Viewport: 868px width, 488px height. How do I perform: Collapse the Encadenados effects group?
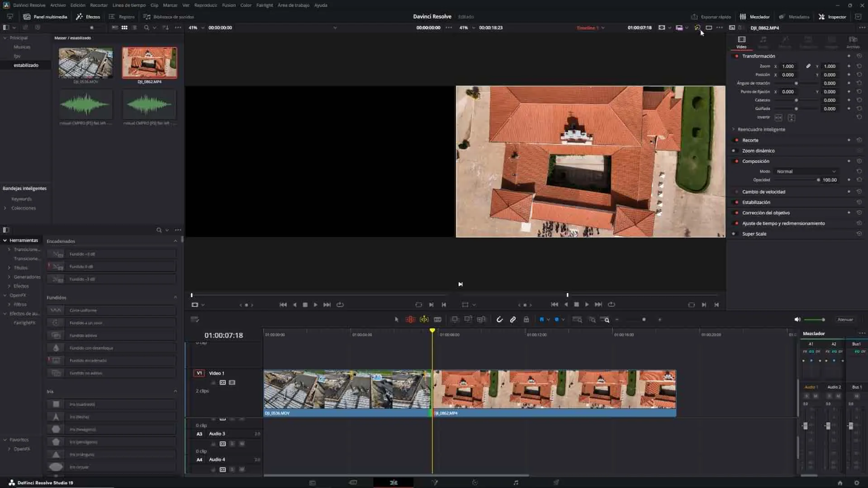pos(175,241)
